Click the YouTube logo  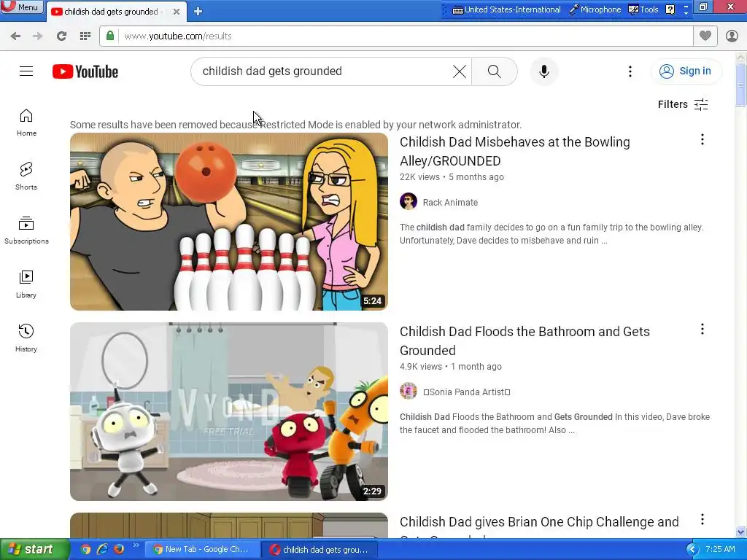85,71
